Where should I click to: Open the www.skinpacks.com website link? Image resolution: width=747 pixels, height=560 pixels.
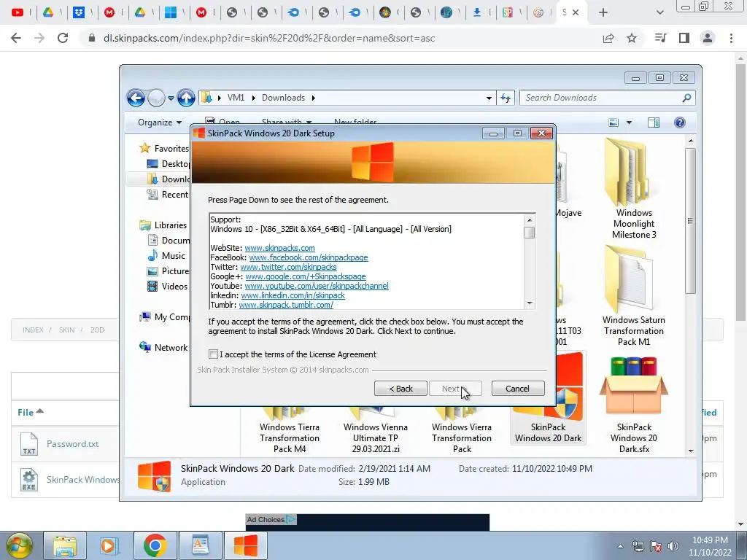(x=279, y=248)
